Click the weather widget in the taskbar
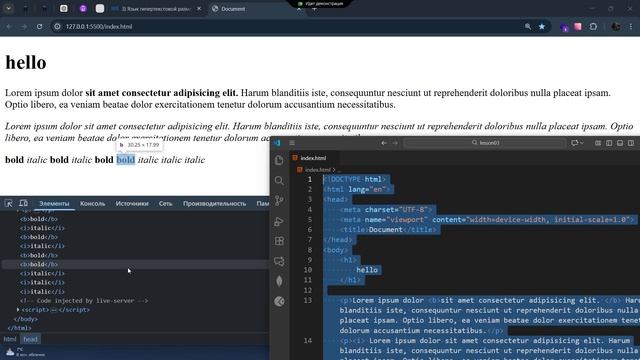Viewport: 640px width, 360px height. click(24, 352)
